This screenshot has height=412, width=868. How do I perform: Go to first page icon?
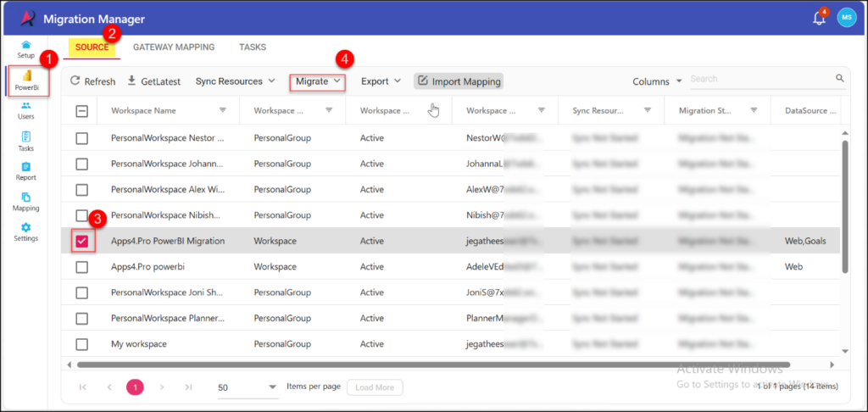pyautogui.click(x=83, y=387)
